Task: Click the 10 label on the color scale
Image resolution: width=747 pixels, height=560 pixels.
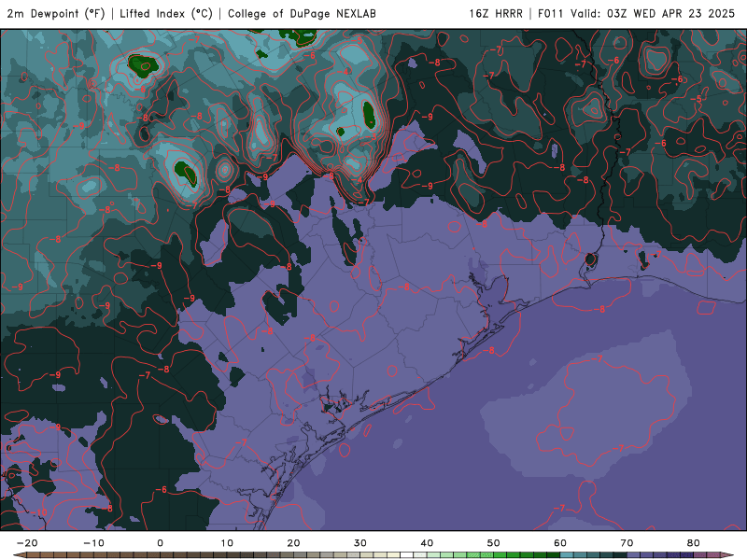Action: point(227,543)
